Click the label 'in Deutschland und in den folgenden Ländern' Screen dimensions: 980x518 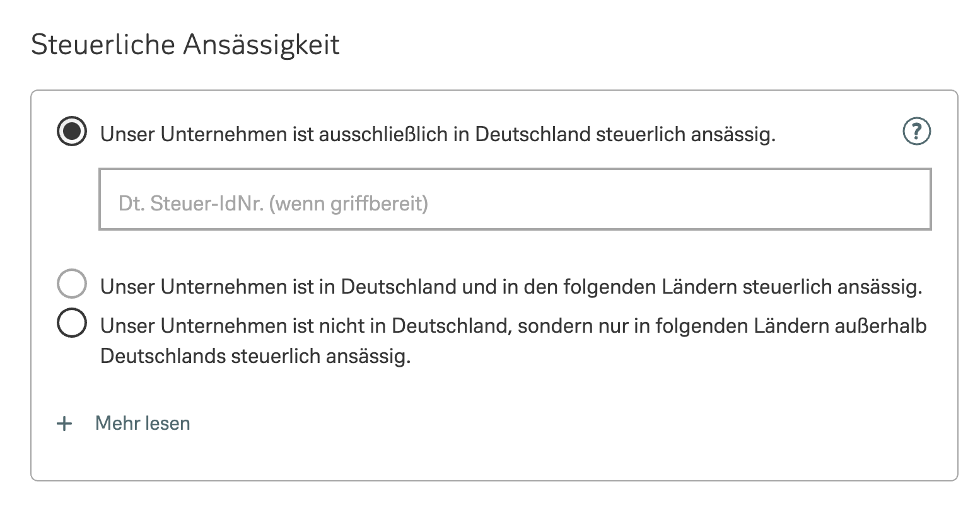pyautogui.click(x=511, y=287)
